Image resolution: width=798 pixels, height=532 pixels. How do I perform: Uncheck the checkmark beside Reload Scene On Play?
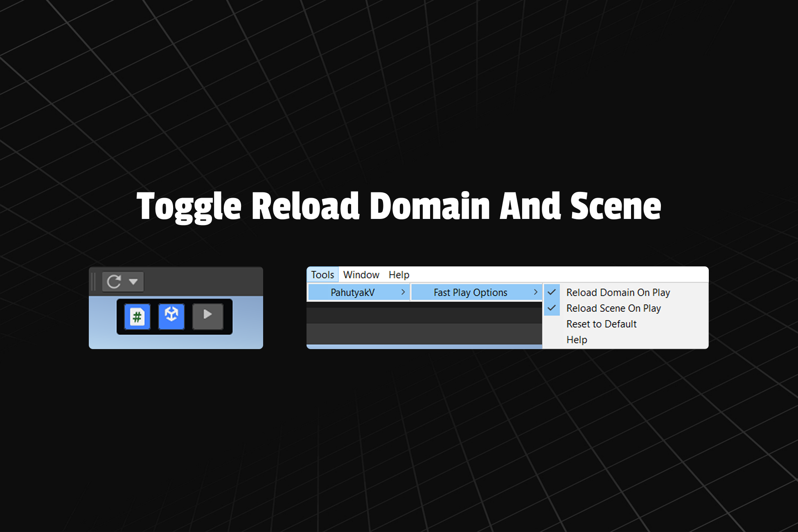click(552, 308)
